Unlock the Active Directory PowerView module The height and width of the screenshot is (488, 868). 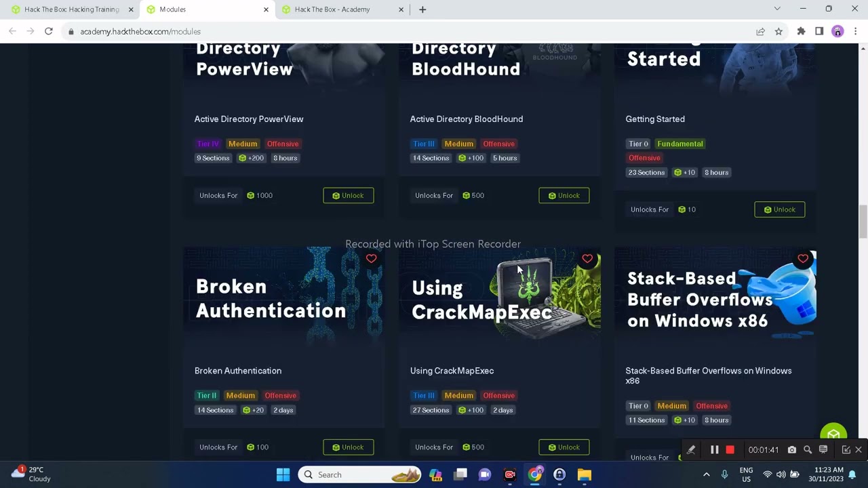348,195
